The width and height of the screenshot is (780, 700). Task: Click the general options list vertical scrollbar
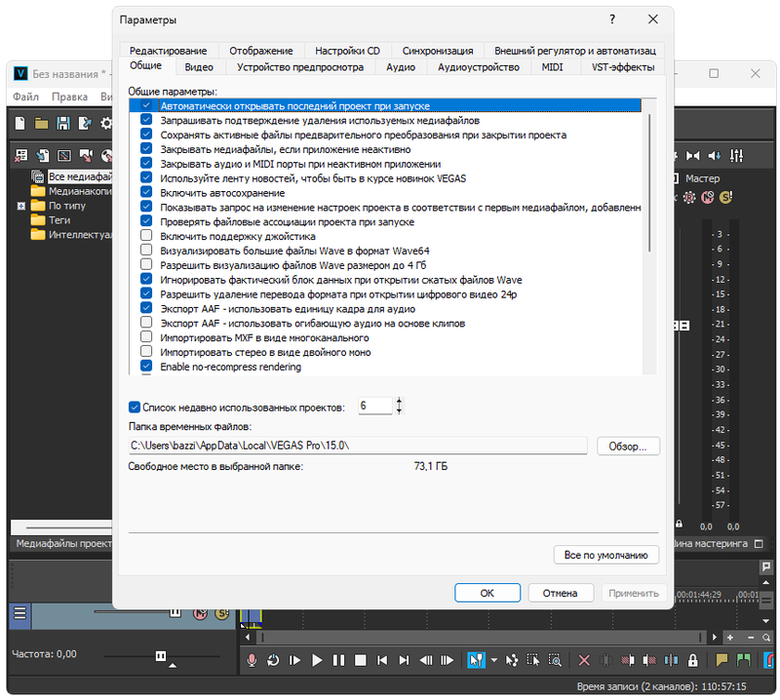[x=649, y=183]
